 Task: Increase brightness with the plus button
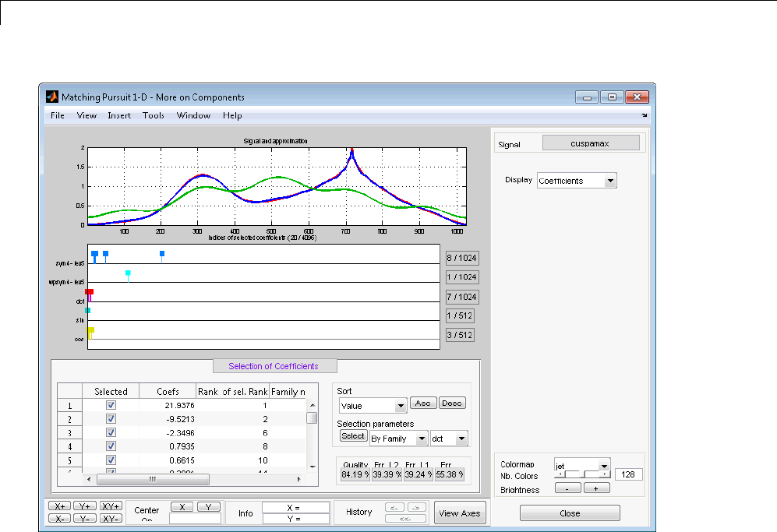coord(596,488)
